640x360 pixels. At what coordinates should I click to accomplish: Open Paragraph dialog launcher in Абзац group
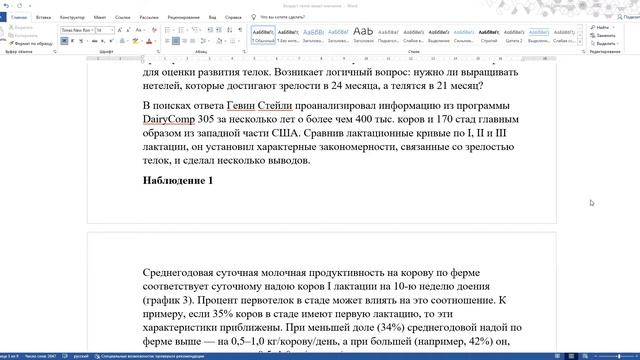pos(244,52)
